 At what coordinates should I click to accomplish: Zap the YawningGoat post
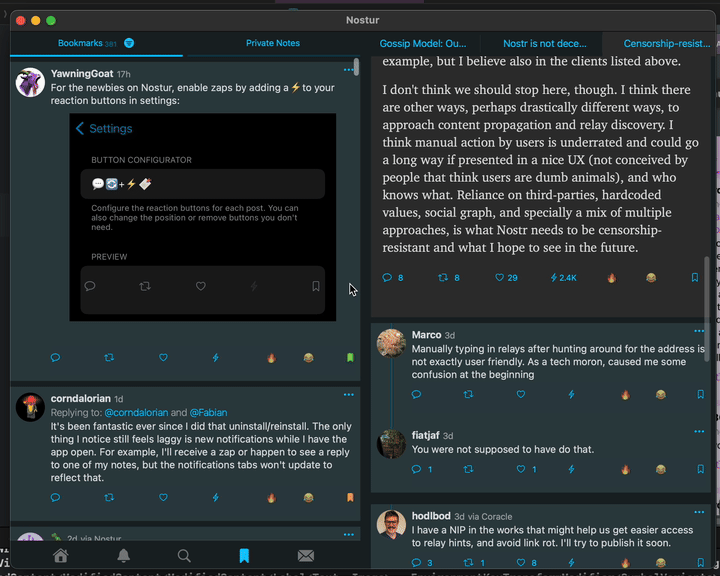tap(216, 357)
